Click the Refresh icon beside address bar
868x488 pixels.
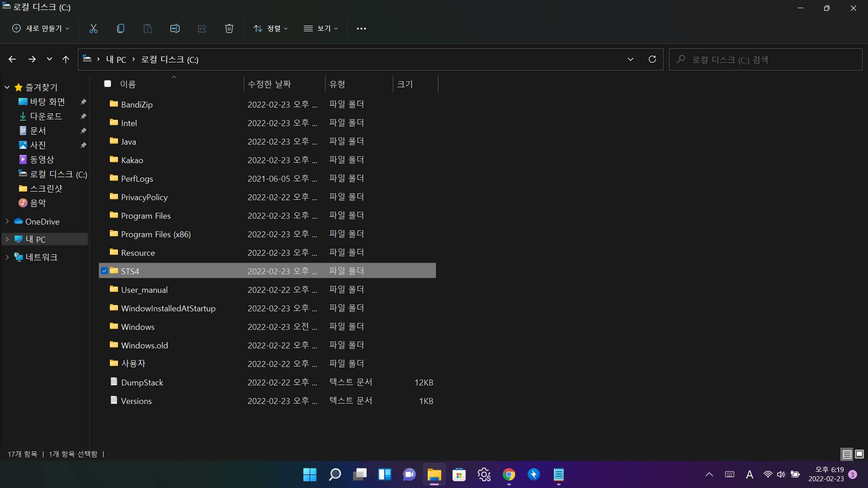[x=652, y=59]
